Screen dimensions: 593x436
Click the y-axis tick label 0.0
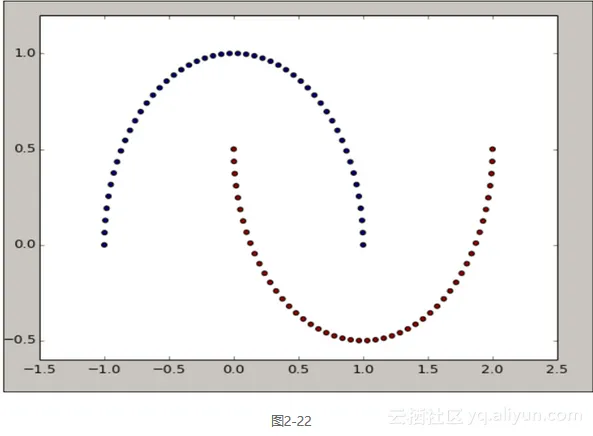click(x=25, y=245)
